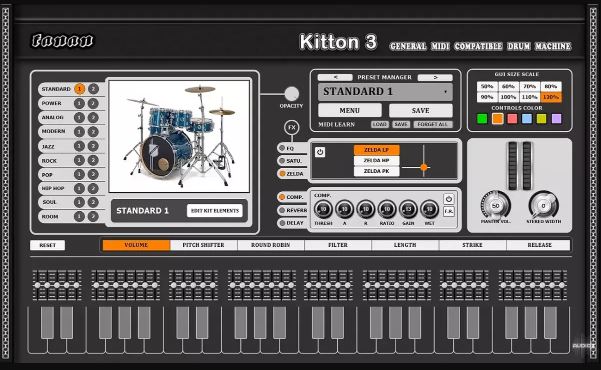The height and width of the screenshot is (370, 601).
Task: Click the Edit Kit Elements button
Action: [215, 210]
